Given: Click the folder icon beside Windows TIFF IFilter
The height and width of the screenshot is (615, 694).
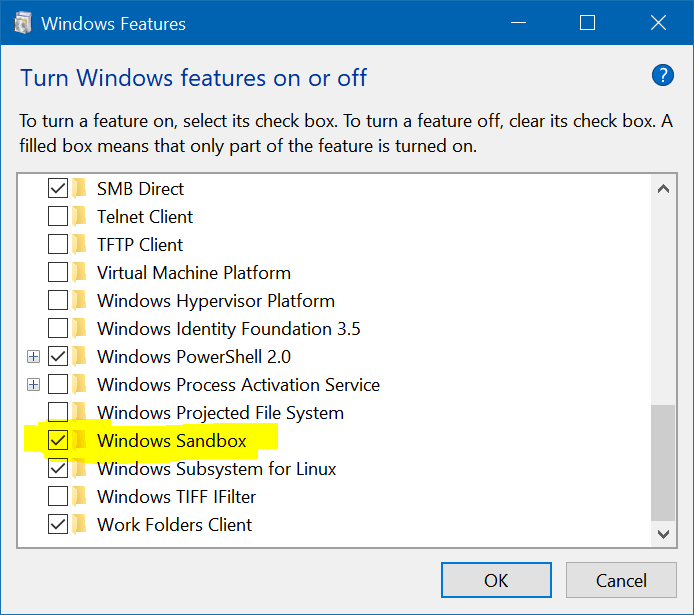Looking at the screenshot, I should (80, 496).
